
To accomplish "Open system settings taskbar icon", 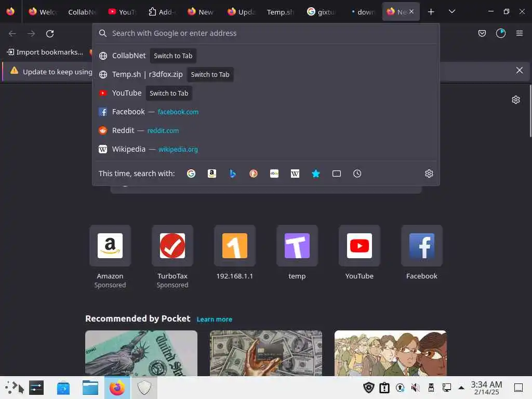I will [x=36, y=388].
